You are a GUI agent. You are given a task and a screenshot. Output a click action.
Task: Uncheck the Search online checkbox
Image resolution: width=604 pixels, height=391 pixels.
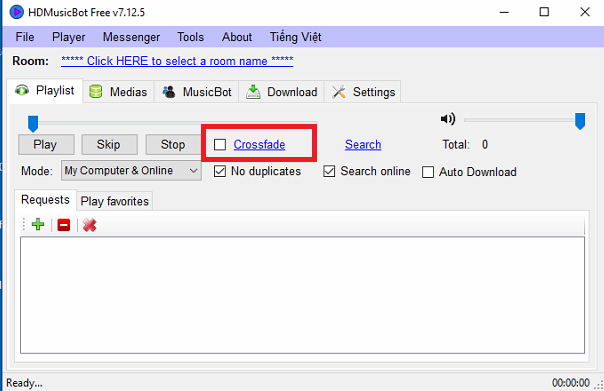[329, 171]
